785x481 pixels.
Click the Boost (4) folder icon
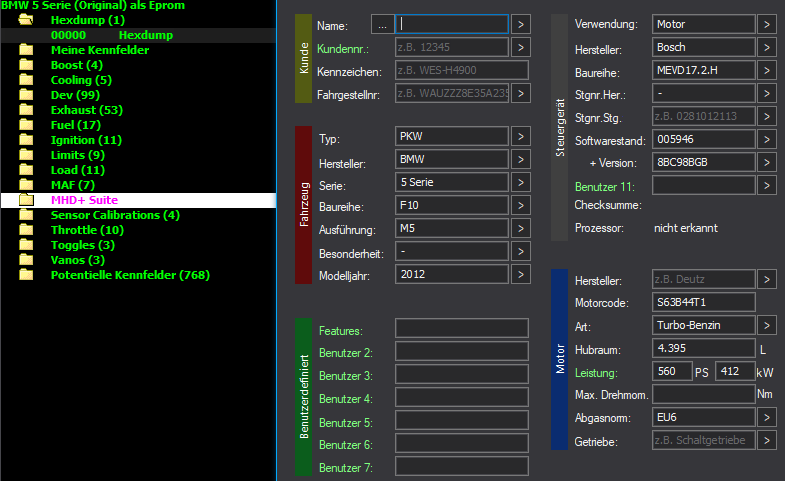(26, 65)
